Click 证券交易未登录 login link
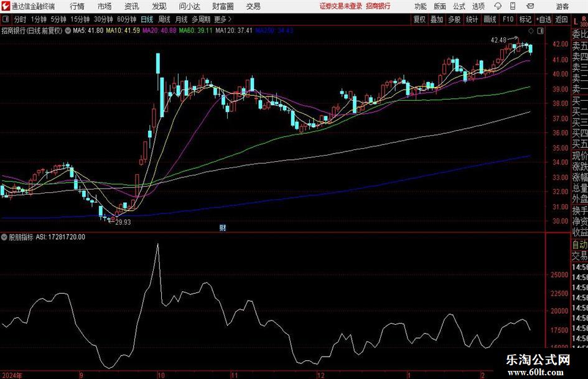588x379 pixels. coord(341,6)
